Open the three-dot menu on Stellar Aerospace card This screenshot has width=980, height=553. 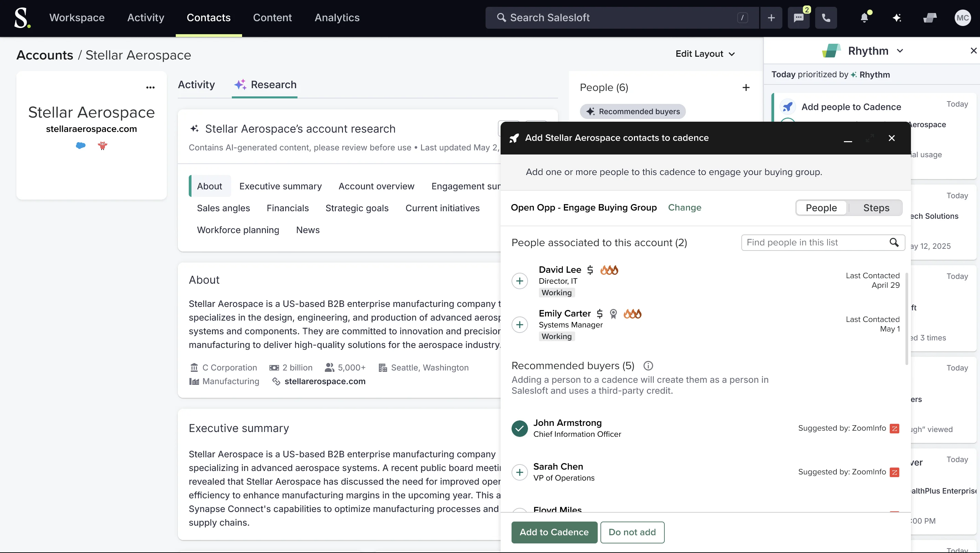click(x=150, y=87)
